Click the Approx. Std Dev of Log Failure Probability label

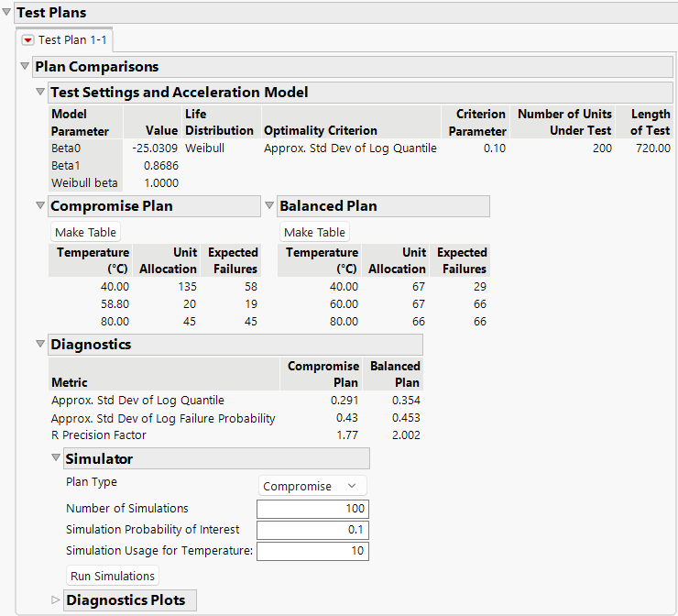click(x=163, y=418)
